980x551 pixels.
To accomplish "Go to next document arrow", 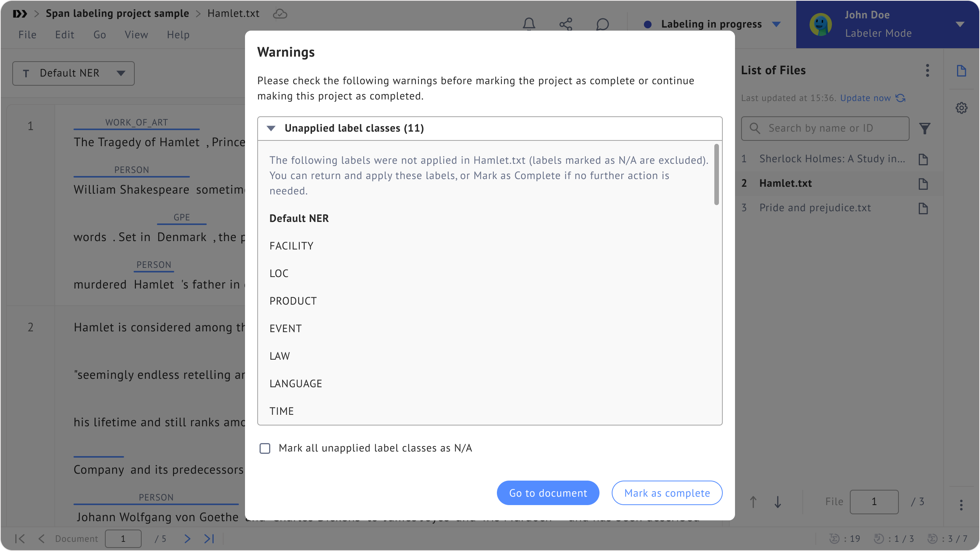I will pos(187,539).
